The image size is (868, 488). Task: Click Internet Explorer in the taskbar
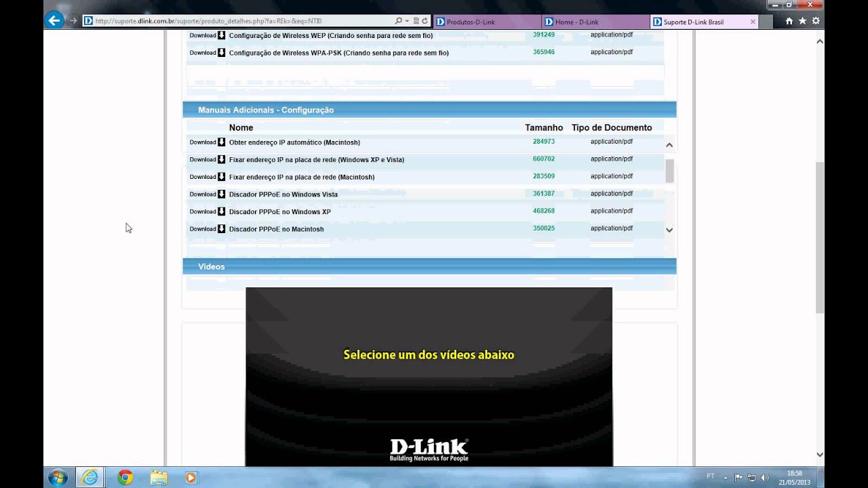pyautogui.click(x=90, y=477)
